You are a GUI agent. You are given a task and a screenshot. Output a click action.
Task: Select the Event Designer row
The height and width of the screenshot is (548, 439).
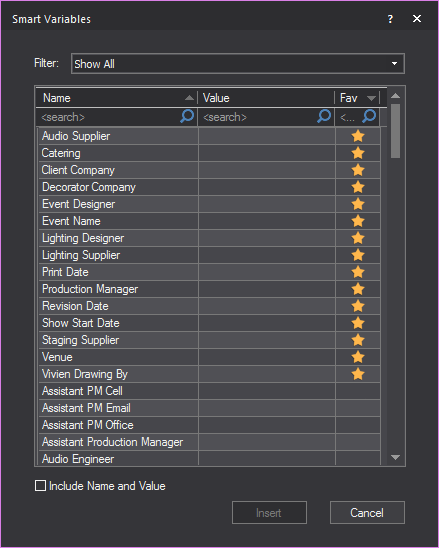209,204
